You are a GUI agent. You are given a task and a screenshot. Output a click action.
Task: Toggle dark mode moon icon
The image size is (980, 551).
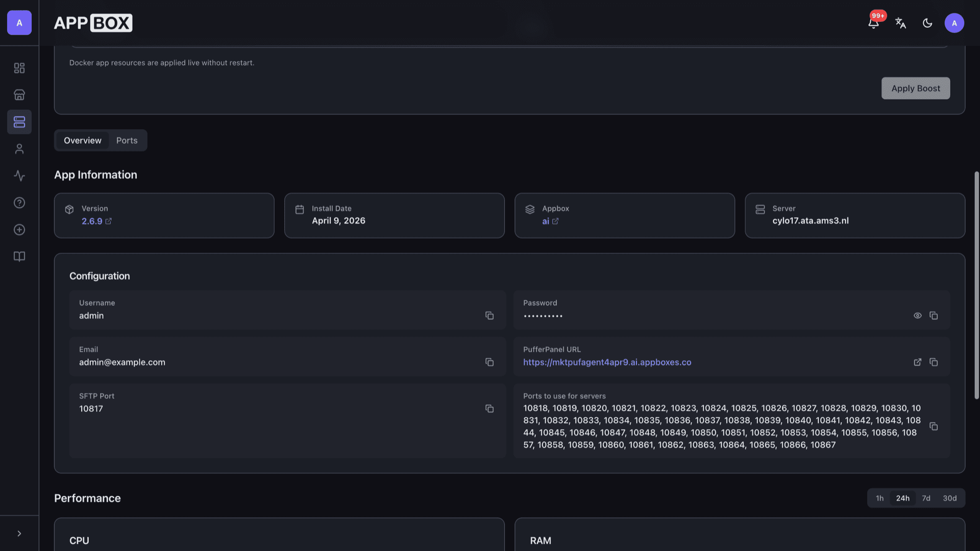927,23
